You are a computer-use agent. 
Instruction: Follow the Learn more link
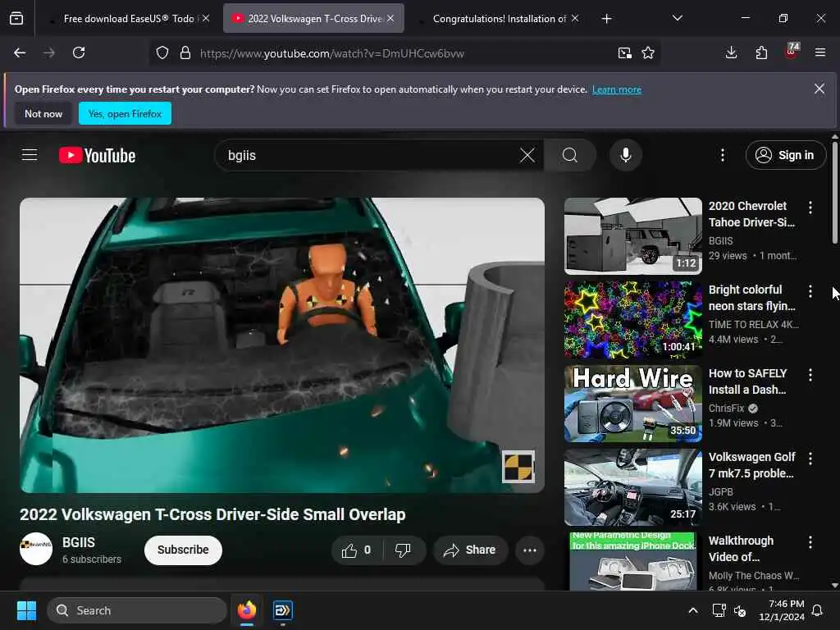(x=617, y=89)
